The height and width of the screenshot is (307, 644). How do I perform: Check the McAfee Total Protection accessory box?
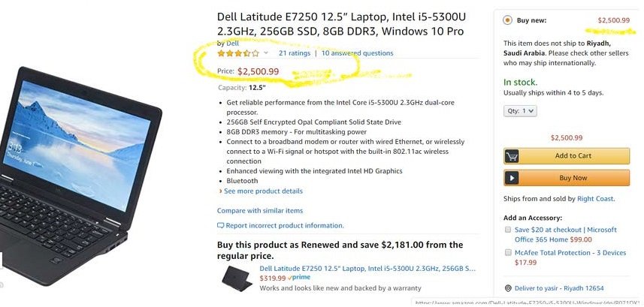tap(508, 252)
